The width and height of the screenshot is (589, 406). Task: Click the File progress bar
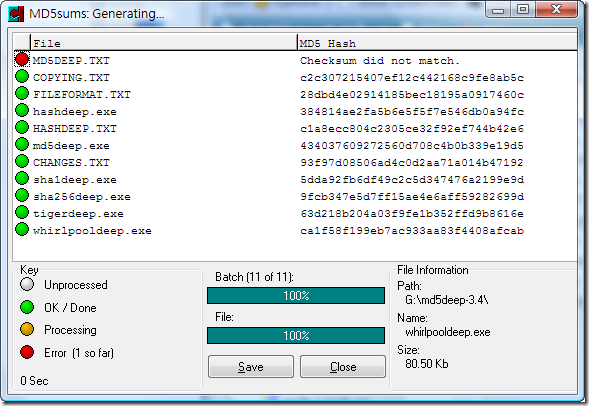(x=296, y=335)
